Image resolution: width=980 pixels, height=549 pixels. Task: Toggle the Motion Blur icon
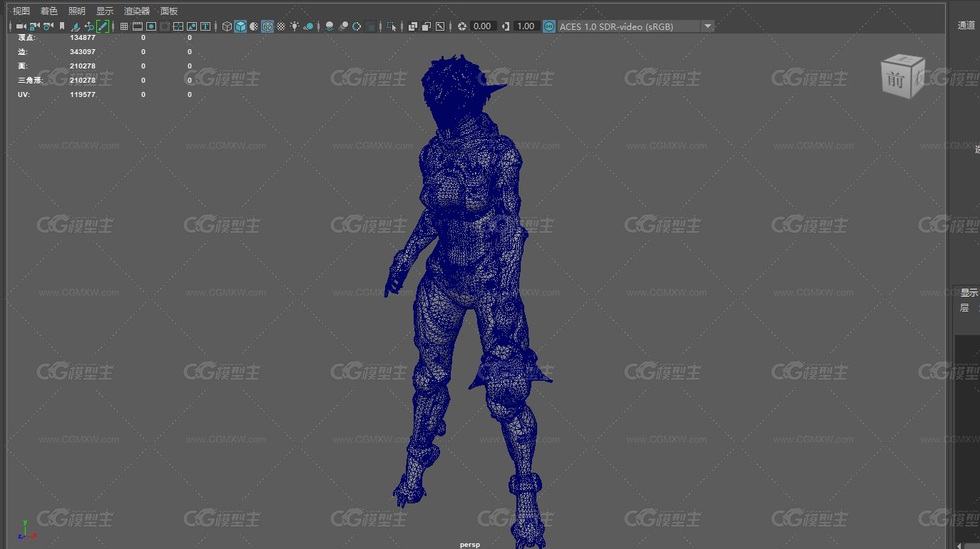(343, 26)
